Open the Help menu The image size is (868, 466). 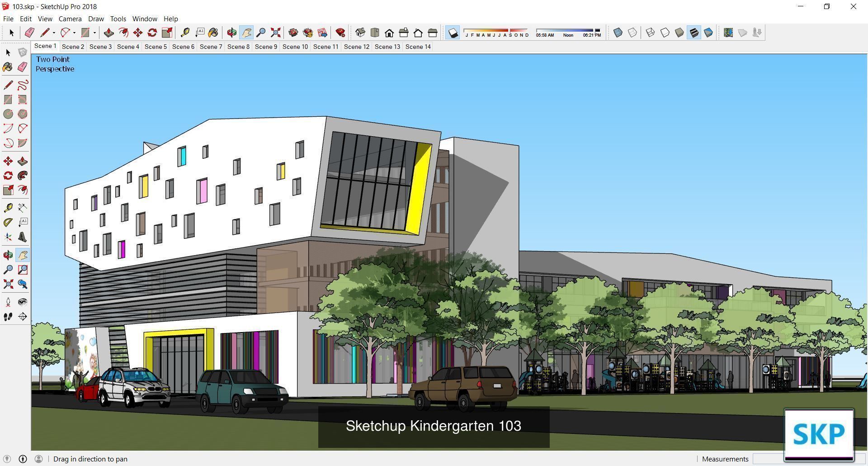(170, 19)
